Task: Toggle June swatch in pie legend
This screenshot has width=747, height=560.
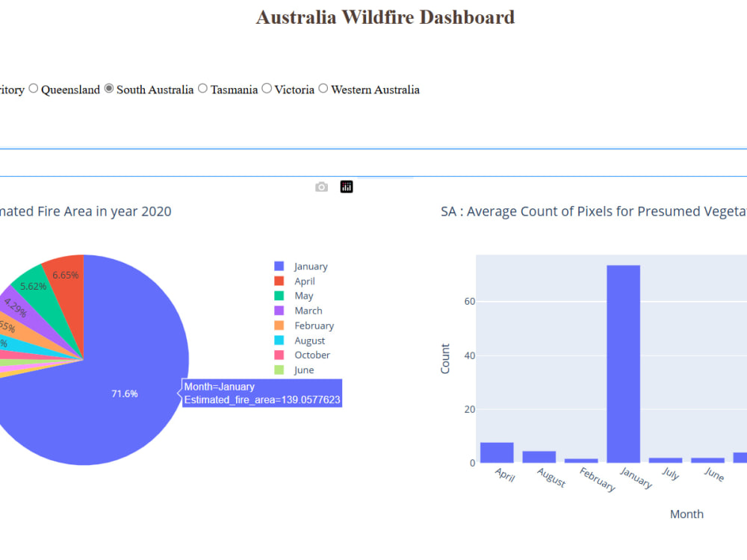Action: pos(279,370)
